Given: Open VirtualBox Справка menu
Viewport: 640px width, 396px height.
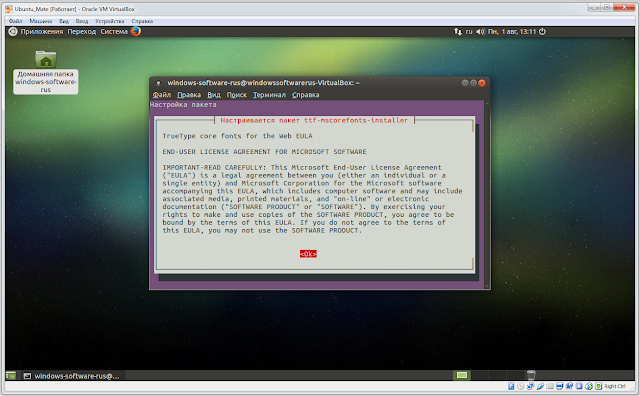Looking at the screenshot, I should coord(142,21).
